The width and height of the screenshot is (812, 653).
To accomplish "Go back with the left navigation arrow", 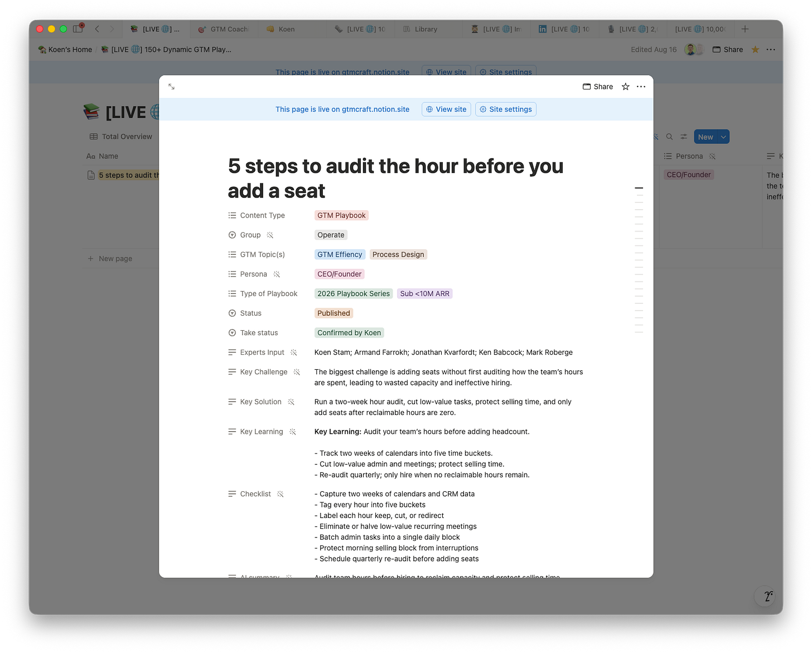I will click(97, 29).
